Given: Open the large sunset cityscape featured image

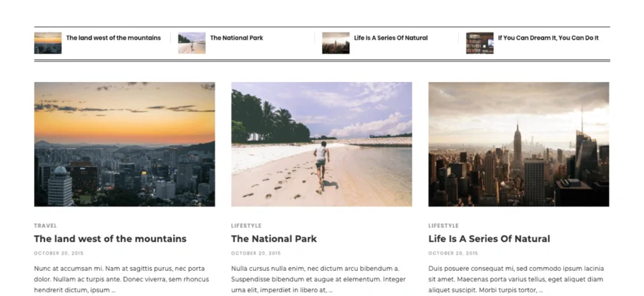Looking at the screenshot, I should pos(124,144).
